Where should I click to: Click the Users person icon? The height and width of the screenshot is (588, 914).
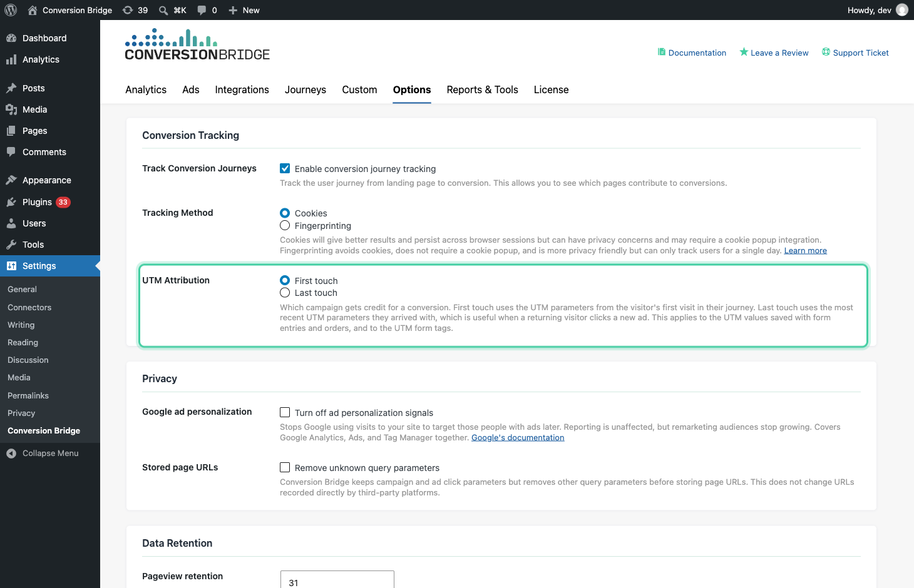pyautogui.click(x=11, y=223)
